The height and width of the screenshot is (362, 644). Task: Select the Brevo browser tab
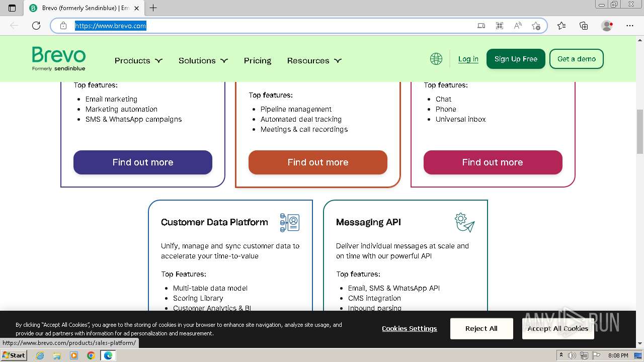85,8
